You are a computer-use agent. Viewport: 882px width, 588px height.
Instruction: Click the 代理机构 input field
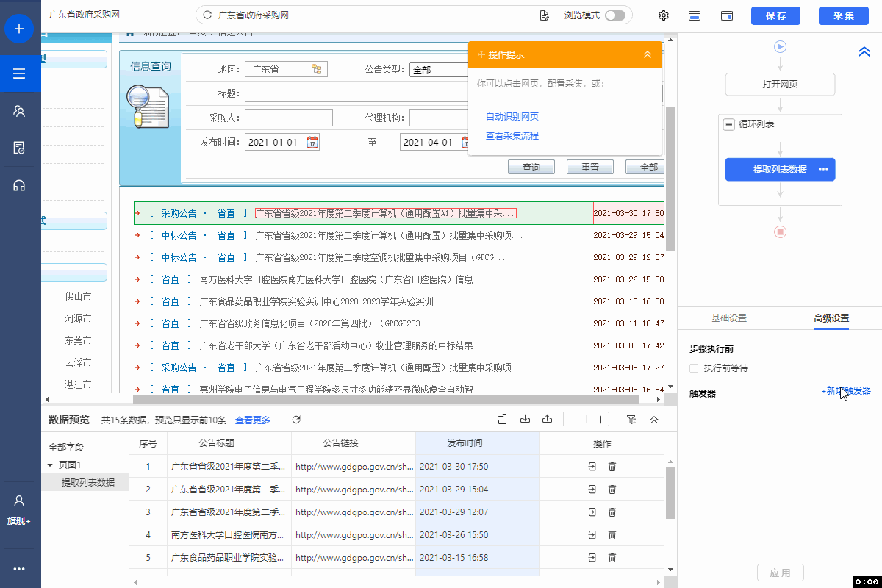click(x=440, y=118)
